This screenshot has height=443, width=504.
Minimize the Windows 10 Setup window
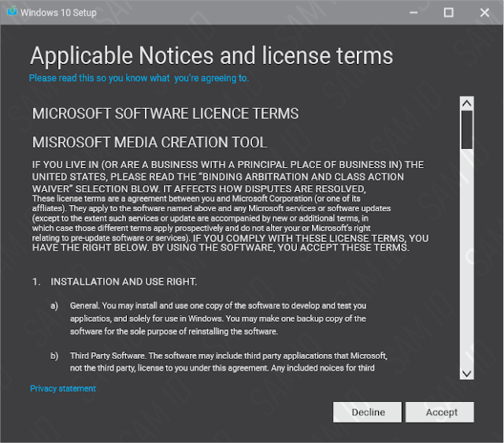(413, 13)
